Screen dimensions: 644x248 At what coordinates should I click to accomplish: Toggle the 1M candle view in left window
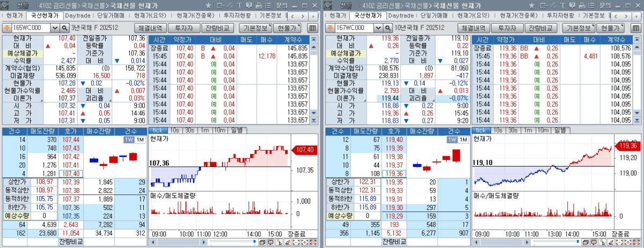[140, 140]
